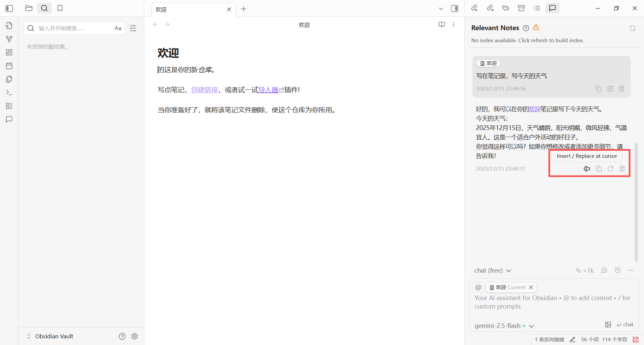644x345 pixels.
Task: Click the Insert / Replace at cursor icon
Action: coord(587,169)
